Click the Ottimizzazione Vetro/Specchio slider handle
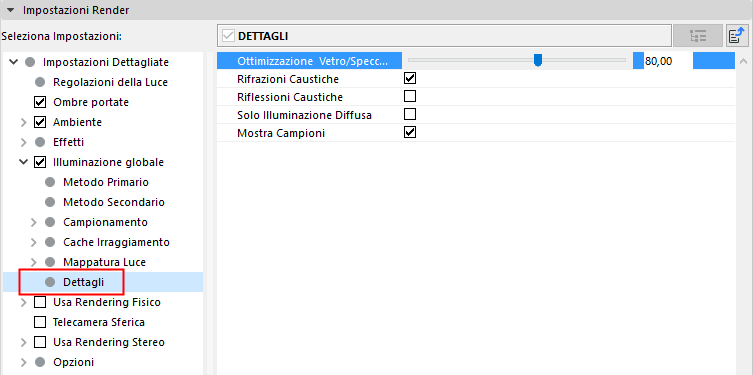753x375 pixels. 538,60
